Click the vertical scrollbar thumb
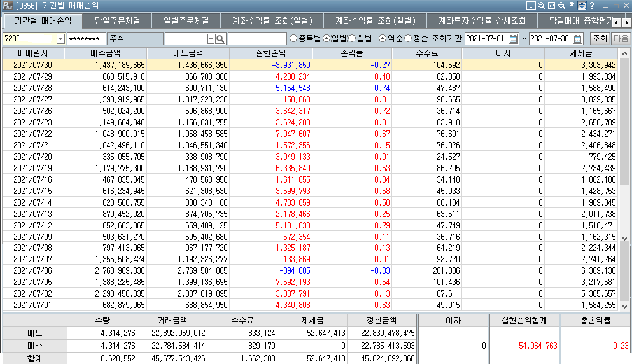This screenshot has width=632, height=364. pos(624,121)
